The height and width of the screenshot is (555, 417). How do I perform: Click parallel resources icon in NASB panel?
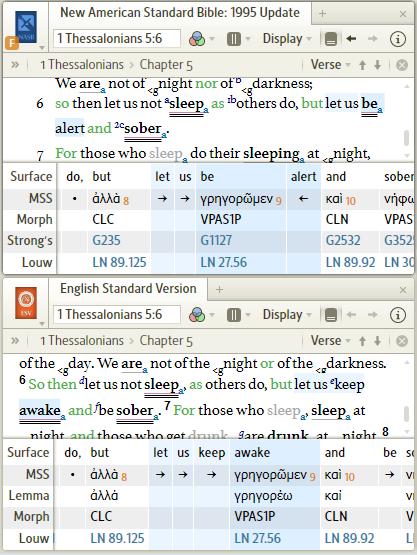pyautogui.click(x=234, y=39)
